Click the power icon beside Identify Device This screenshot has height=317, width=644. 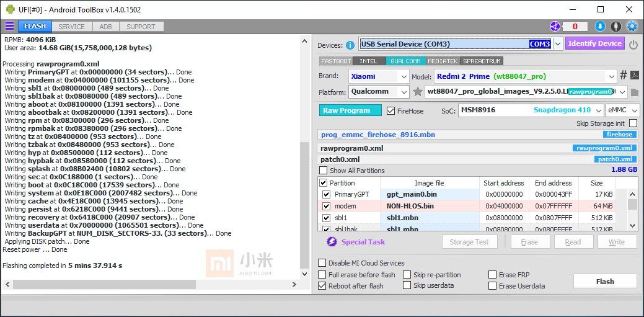633,44
